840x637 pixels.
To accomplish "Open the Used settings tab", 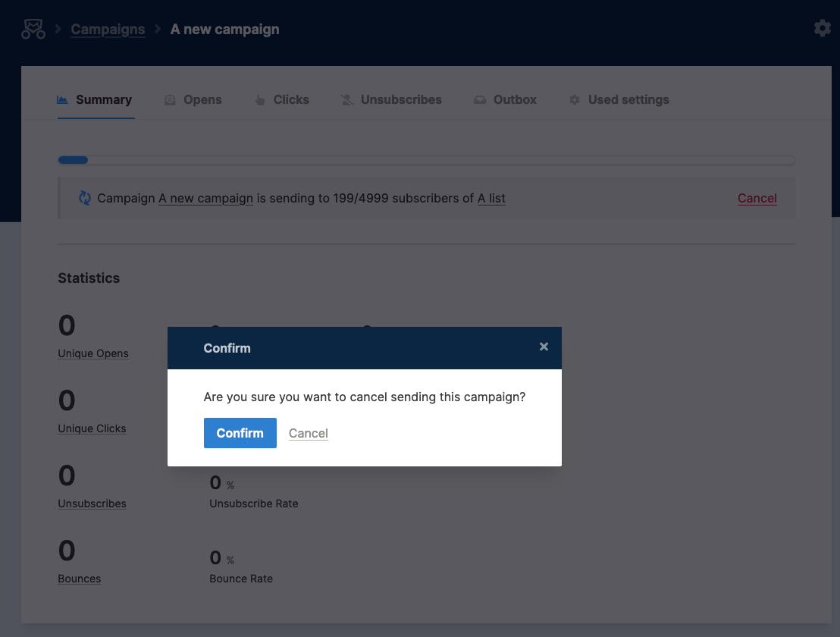I will pyautogui.click(x=619, y=99).
